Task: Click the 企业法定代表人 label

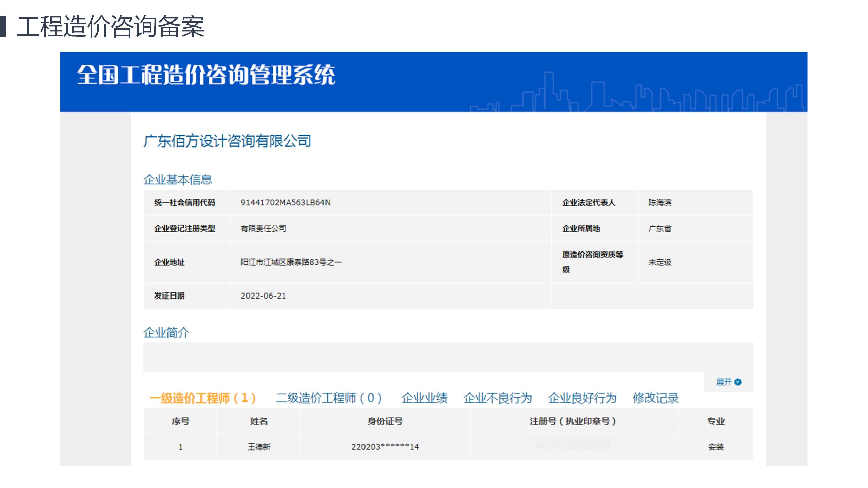Action: click(589, 203)
